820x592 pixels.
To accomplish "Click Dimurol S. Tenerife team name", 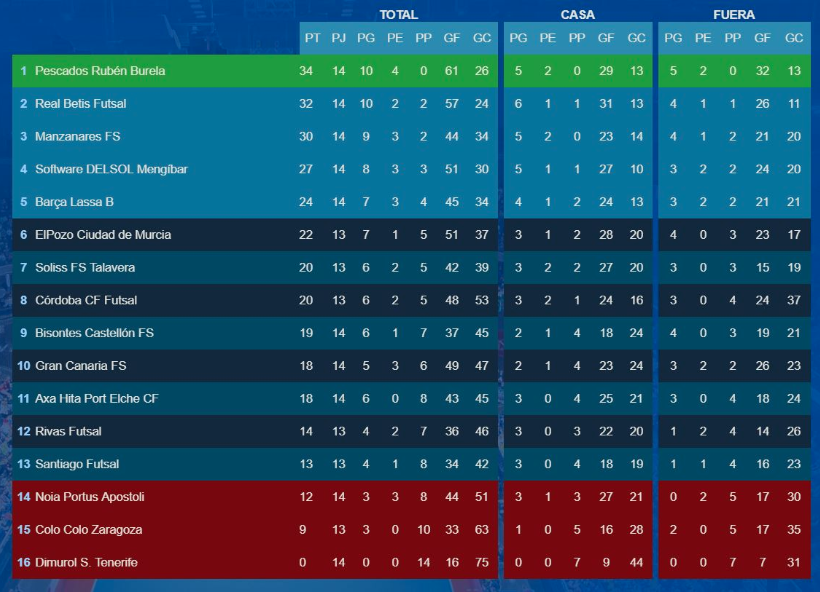I will (86, 563).
